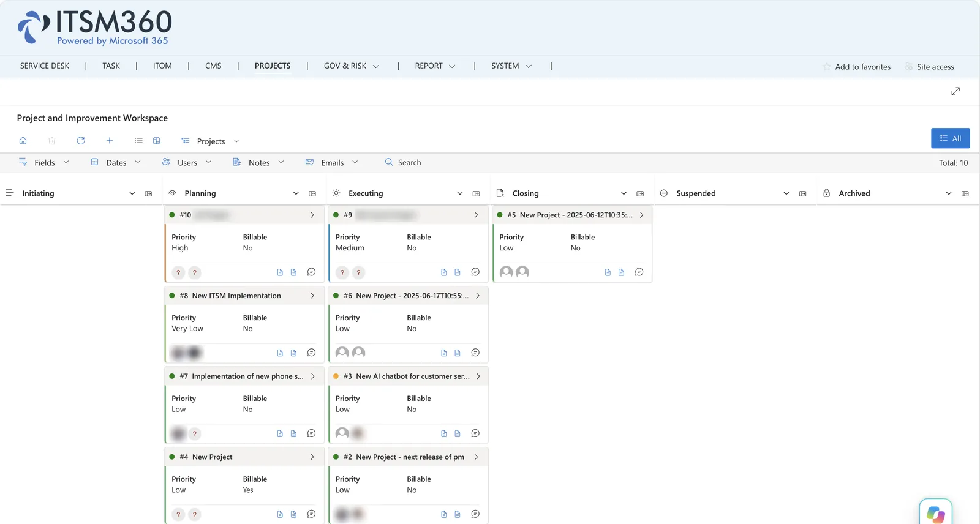Open the Copilot assistant icon
The image size is (980, 524).
click(936, 513)
